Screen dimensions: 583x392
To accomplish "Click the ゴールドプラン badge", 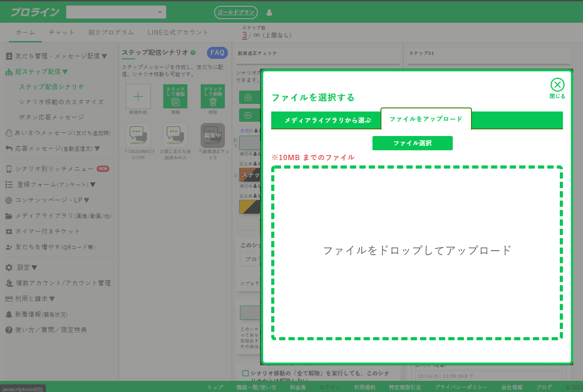I will tap(236, 12).
